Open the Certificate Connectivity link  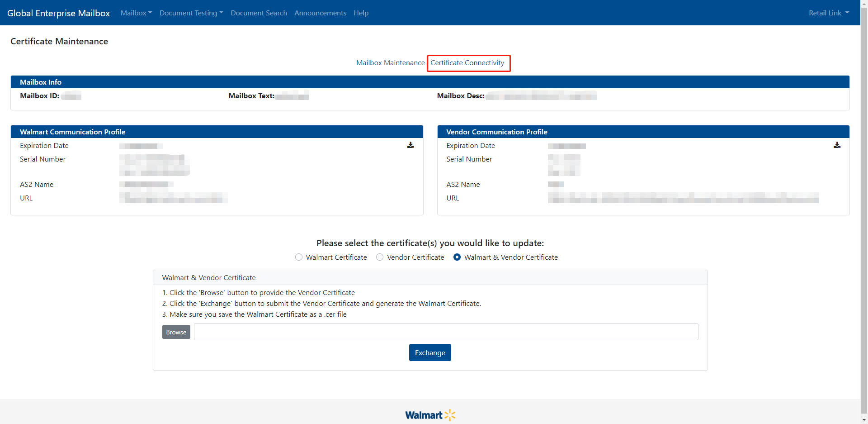(x=467, y=63)
